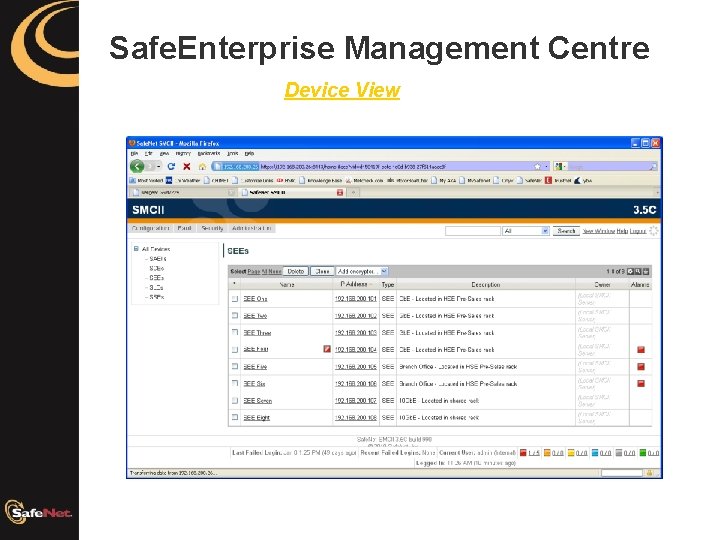
Task: Click the Help link beside Logout
Action: click(x=622, y=231)
